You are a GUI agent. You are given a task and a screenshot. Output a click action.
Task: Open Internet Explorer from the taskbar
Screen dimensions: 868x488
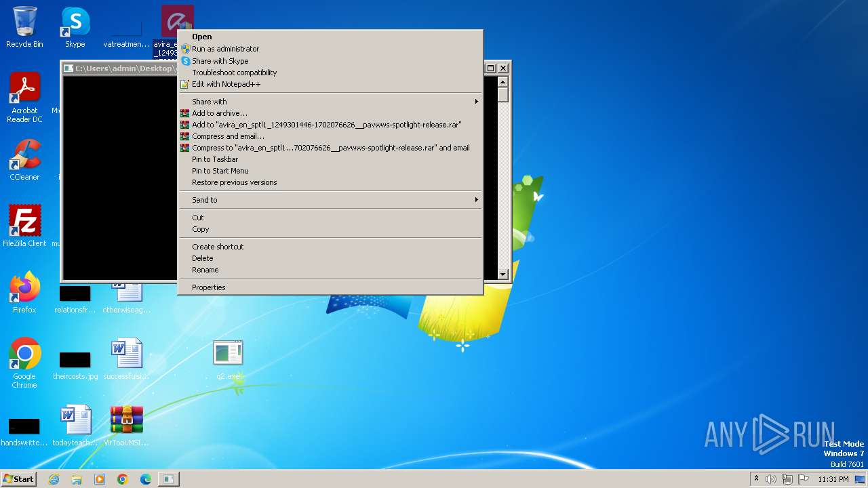tap(54, 479)
